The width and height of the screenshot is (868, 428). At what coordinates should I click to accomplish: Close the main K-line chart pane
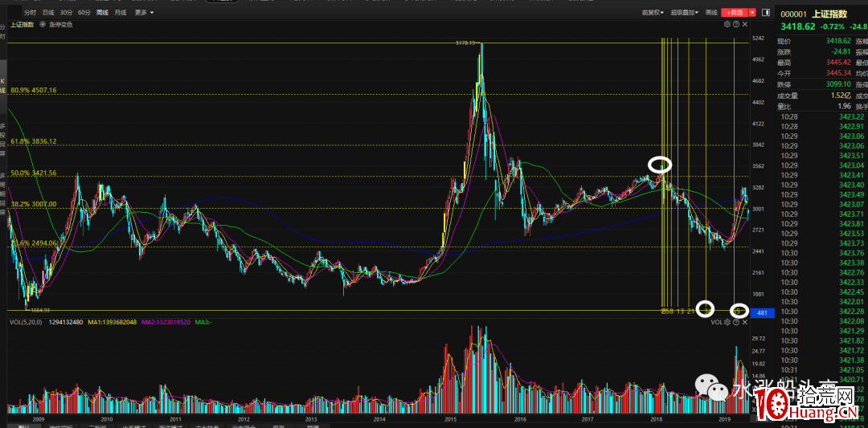(x=744, y=24)
